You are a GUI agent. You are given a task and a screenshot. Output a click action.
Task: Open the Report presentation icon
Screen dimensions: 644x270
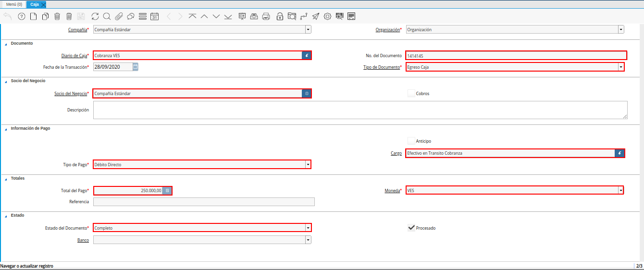242,16
